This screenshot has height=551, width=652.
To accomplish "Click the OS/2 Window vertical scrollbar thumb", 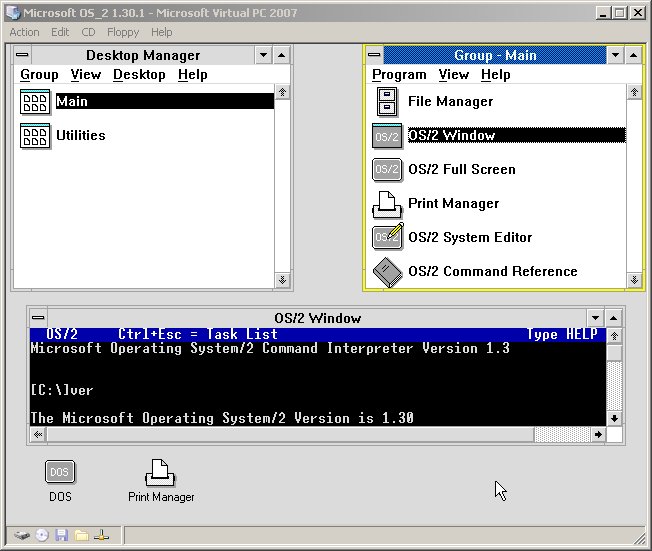I will 614,353.
